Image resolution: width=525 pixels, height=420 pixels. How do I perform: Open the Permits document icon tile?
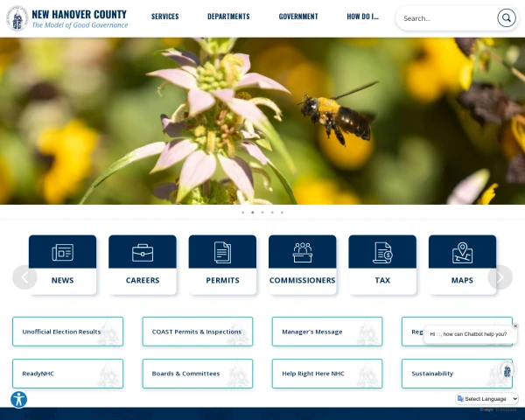[x=222, y=252]
